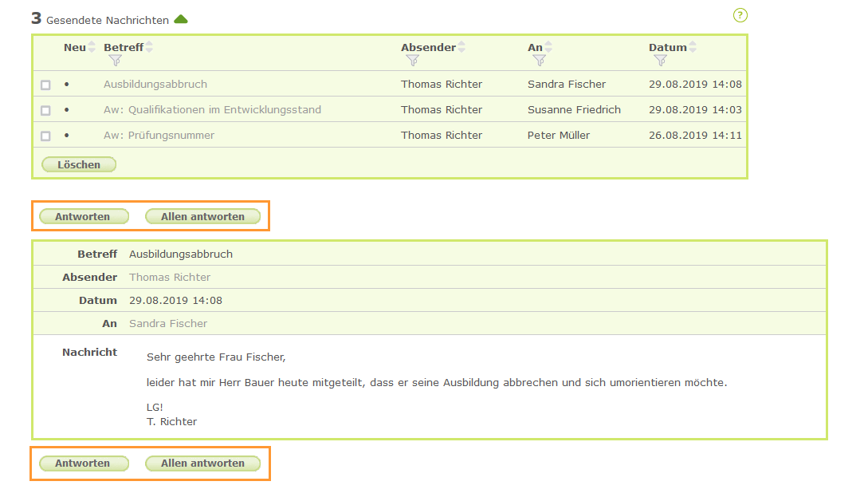Click the Betreff column filter icon
Viewport: 868px width, 501px height.
[115, 60]
